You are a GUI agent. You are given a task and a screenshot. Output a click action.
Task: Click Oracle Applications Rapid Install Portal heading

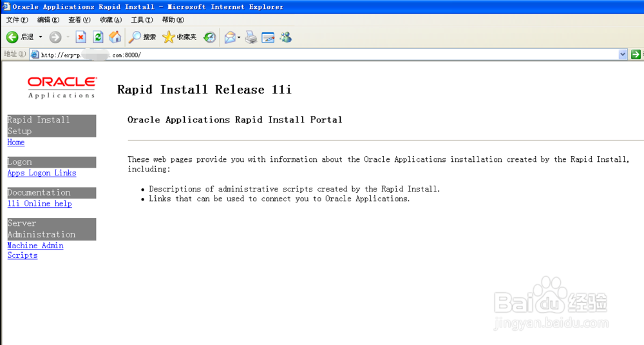235,120
